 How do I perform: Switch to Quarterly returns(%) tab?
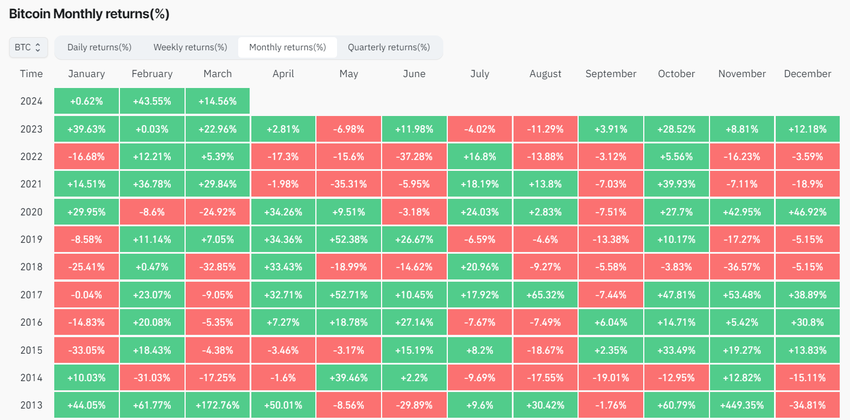coord(389,47)
